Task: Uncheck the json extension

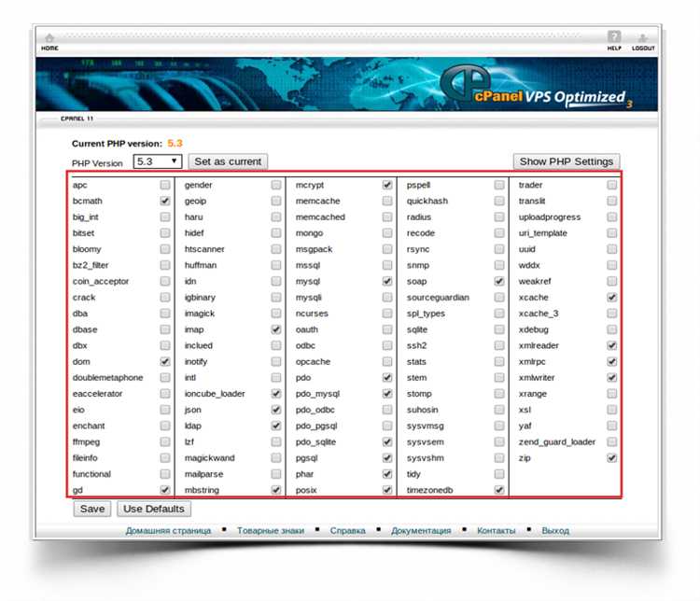Action: [276, 410]
